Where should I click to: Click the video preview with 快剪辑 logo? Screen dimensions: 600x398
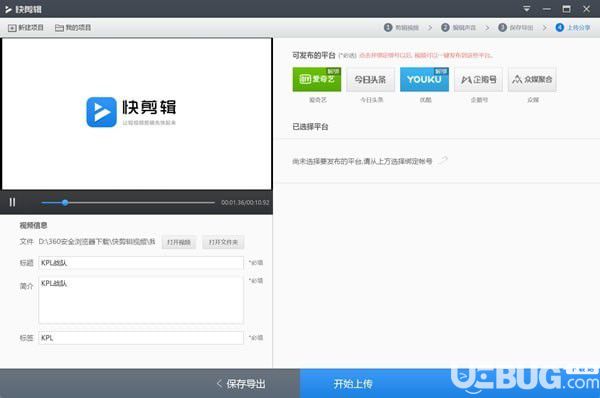coord(137,113)
